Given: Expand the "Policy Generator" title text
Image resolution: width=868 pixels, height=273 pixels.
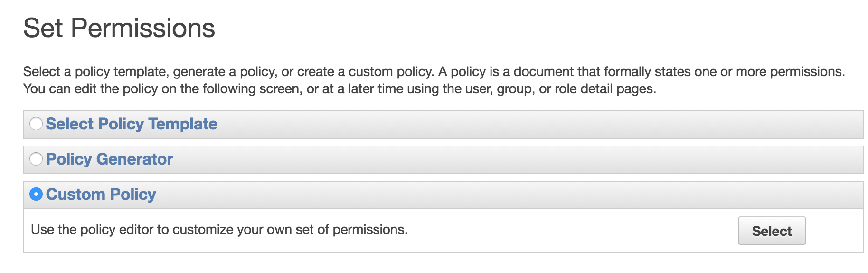Looking at the screenshot, I should point(110,159).
